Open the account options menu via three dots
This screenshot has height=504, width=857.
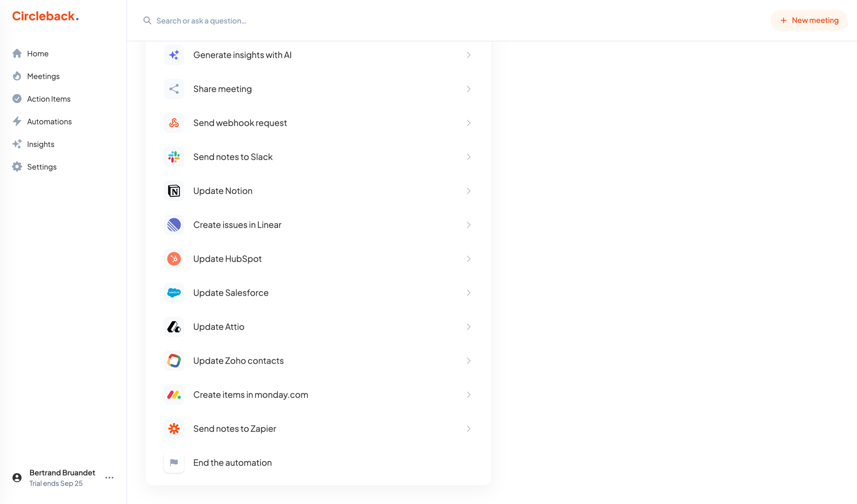(109, 477)
